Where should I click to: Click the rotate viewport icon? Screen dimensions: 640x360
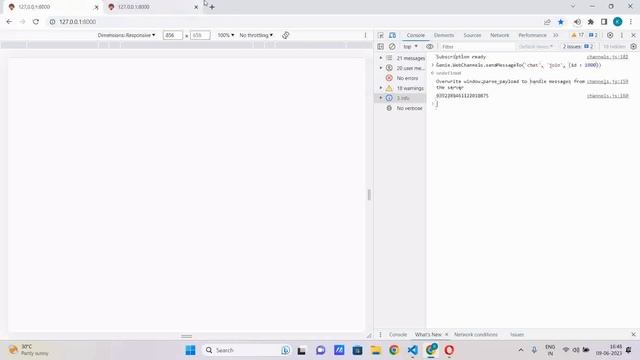coord(285,35)
